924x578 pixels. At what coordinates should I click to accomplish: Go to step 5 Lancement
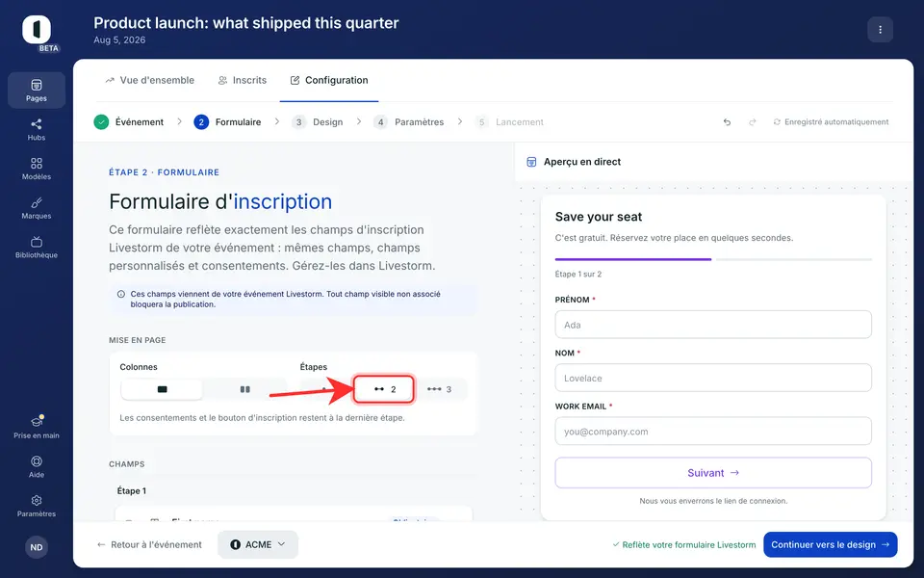509,122
